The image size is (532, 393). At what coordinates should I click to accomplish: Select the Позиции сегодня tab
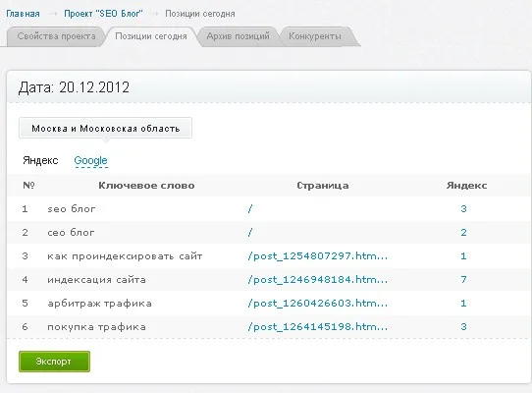tap(151, 36)
